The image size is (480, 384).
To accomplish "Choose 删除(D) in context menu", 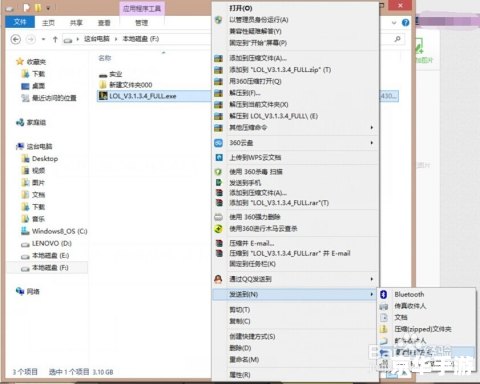I will click(240, 348).
